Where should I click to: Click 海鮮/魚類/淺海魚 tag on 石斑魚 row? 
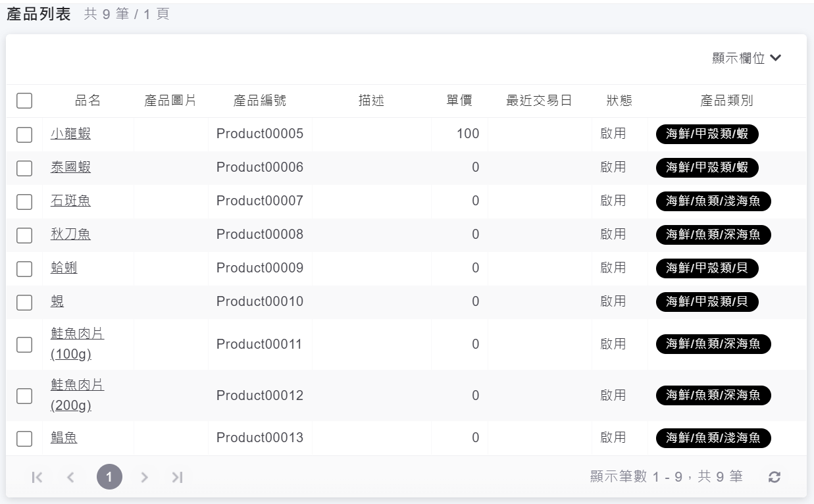click(713, 201)
